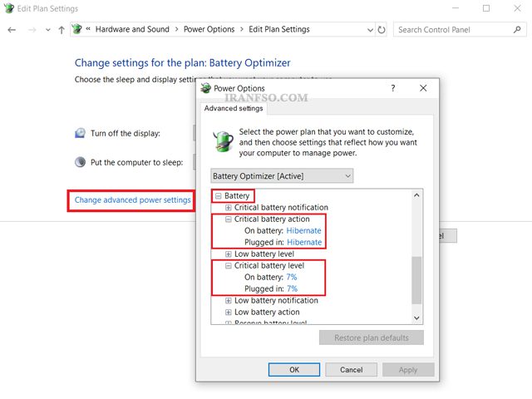Image resolution: width=532 pixels, height=399 pixels.
Task: Click the settings list scroll down arrow
Action: tap(416, 318)
